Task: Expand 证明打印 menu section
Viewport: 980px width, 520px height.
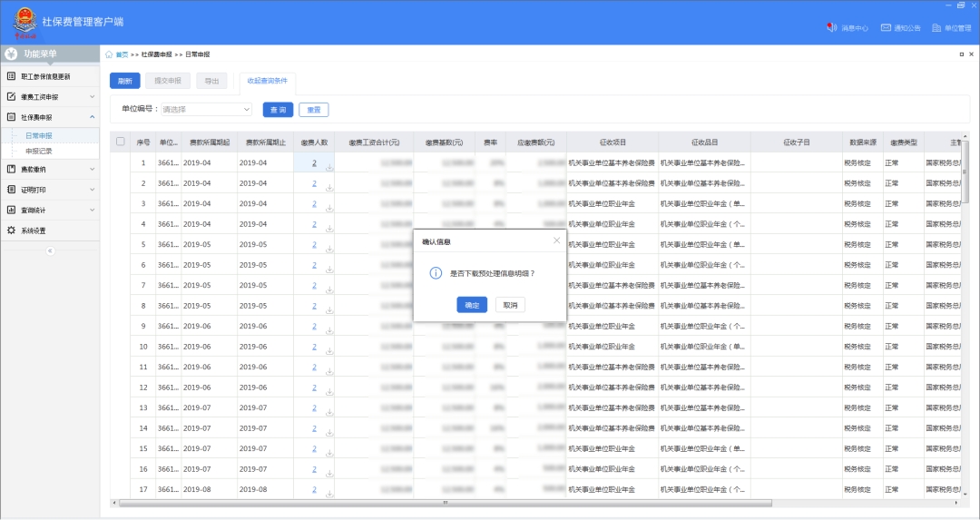Action: [92, 190]
